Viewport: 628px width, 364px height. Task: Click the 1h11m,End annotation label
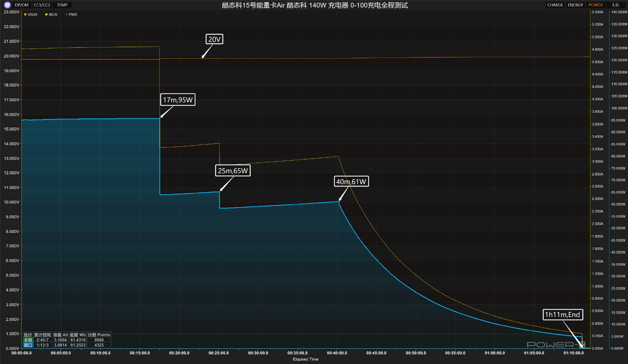click(x=563, y=315)
